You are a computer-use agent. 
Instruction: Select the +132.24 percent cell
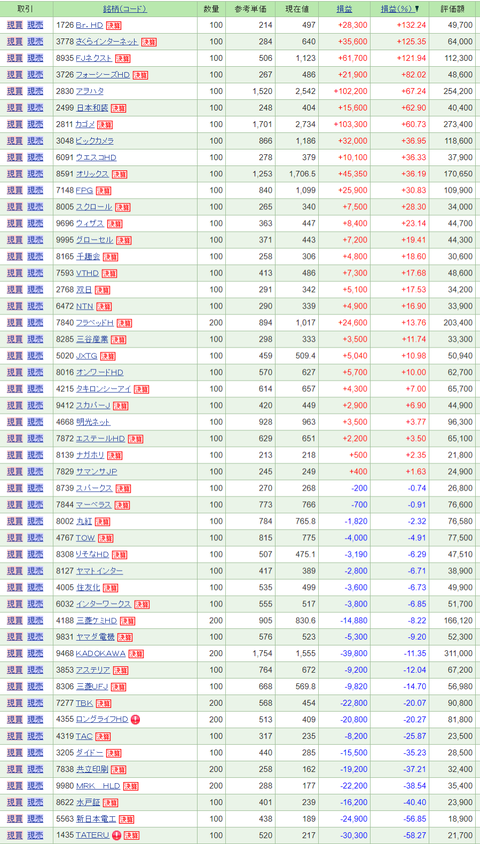pyautogui.click(x=412, y=25)
